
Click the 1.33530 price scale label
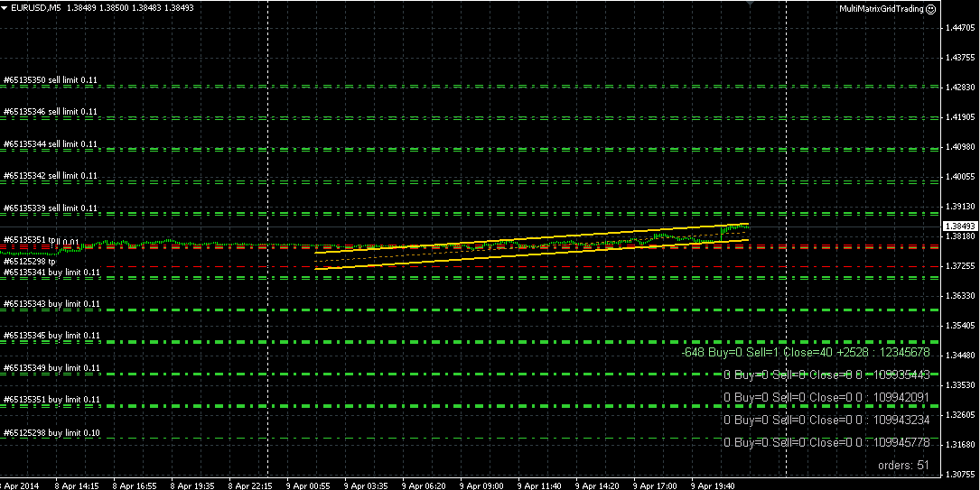click(x=961, y=385)
